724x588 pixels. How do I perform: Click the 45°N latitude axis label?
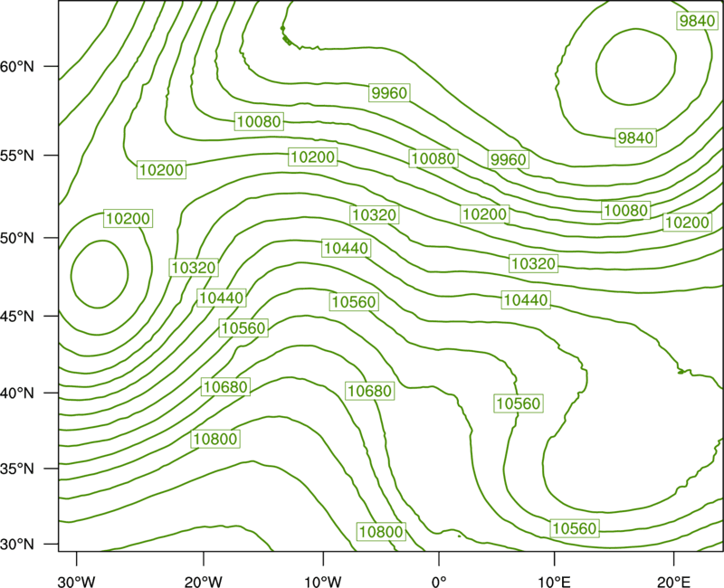tap(17, 317)
